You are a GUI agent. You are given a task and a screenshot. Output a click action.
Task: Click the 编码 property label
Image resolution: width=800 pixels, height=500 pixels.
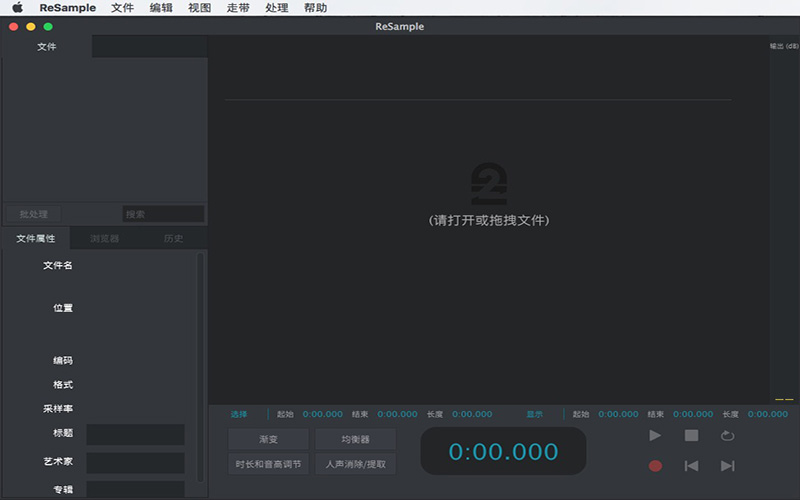pos(63,360)
